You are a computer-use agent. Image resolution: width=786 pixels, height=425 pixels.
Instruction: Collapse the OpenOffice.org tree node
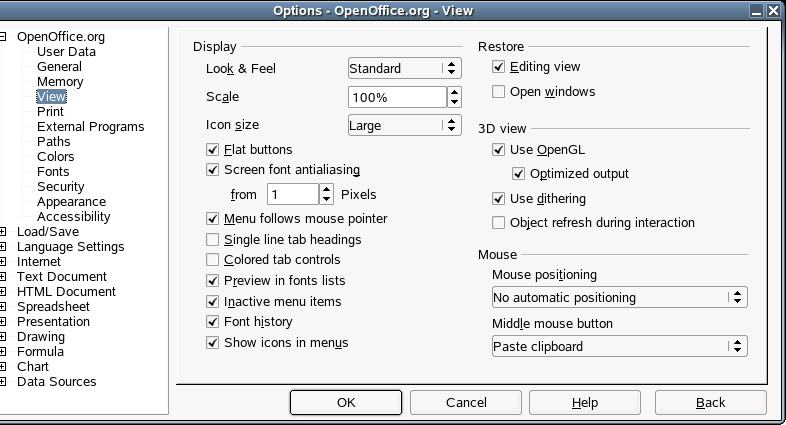point(4,37)
